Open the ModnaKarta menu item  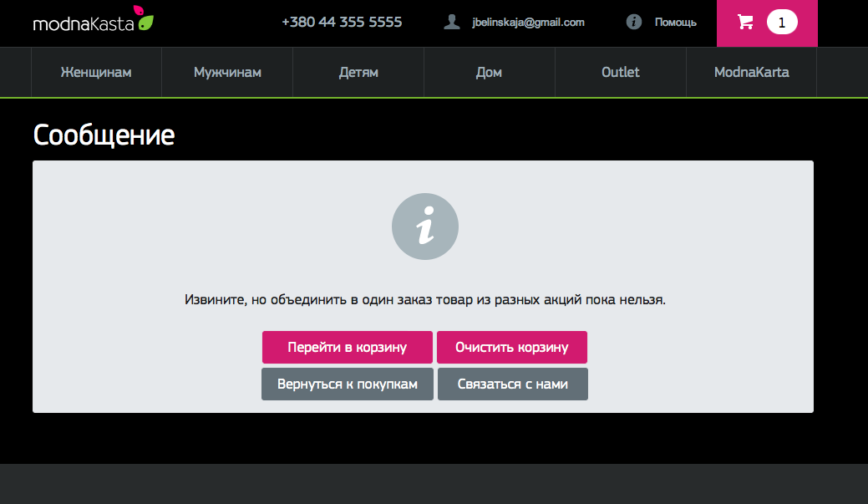[x=752, y=72]
